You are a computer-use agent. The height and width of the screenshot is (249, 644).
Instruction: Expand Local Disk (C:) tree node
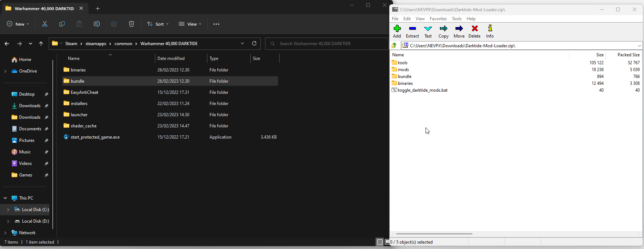click(8, 210)
